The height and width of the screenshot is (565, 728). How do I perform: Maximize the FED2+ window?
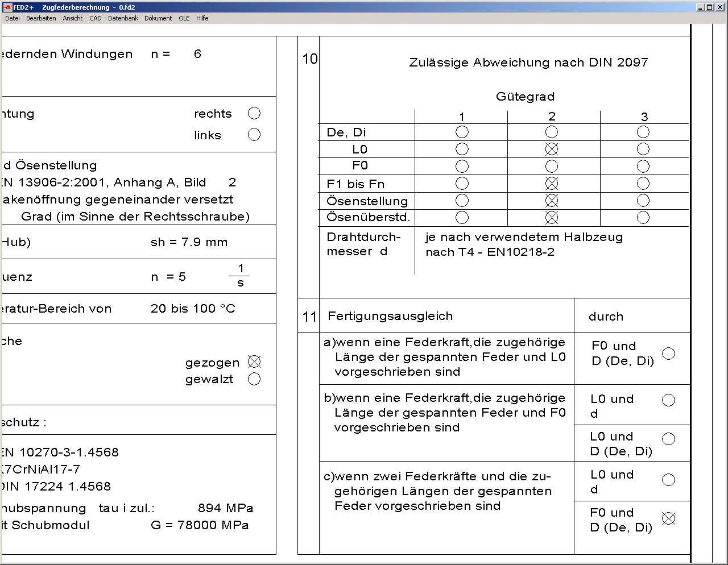pyautogui.click(x=709, y=7)
